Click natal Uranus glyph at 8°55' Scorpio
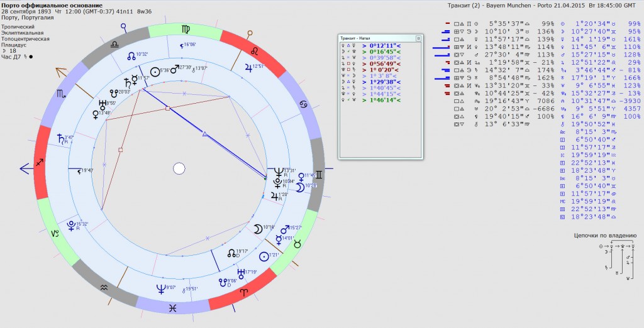Image resolution: width=644 pixels, height=328 pixels. point(103,105)
